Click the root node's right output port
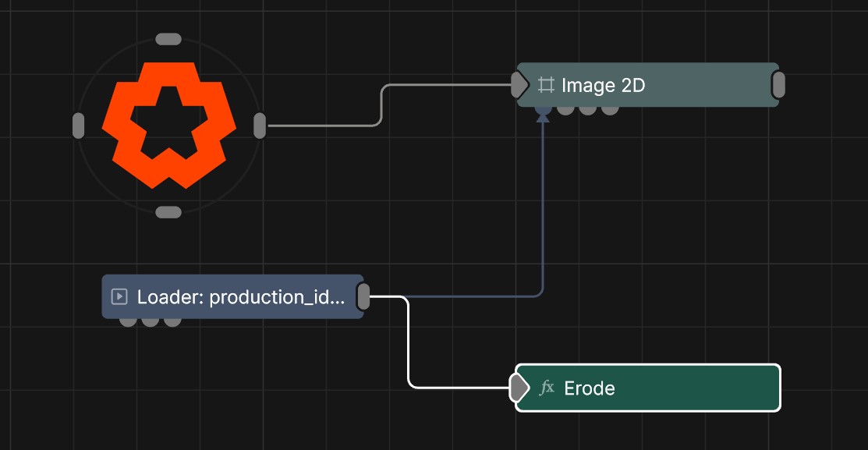The width and height of the screenshot is (868, 450). pyautogui.click(x=260, y=126)
